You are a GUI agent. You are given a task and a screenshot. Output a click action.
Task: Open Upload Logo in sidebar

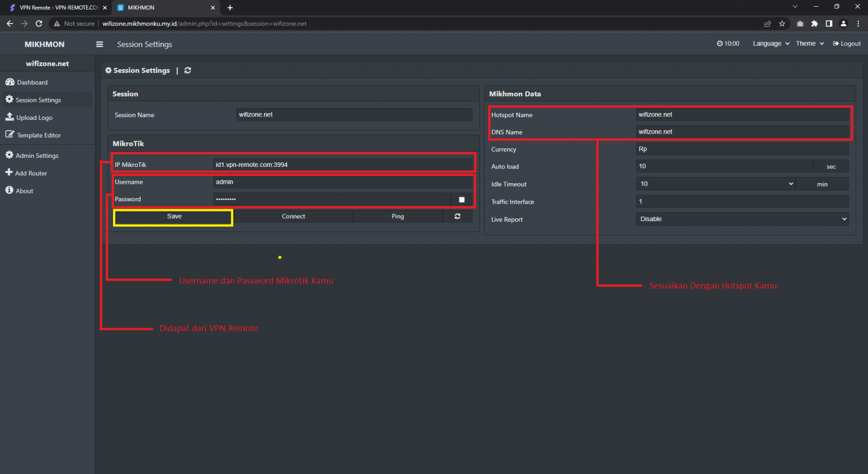click(34, 118)
